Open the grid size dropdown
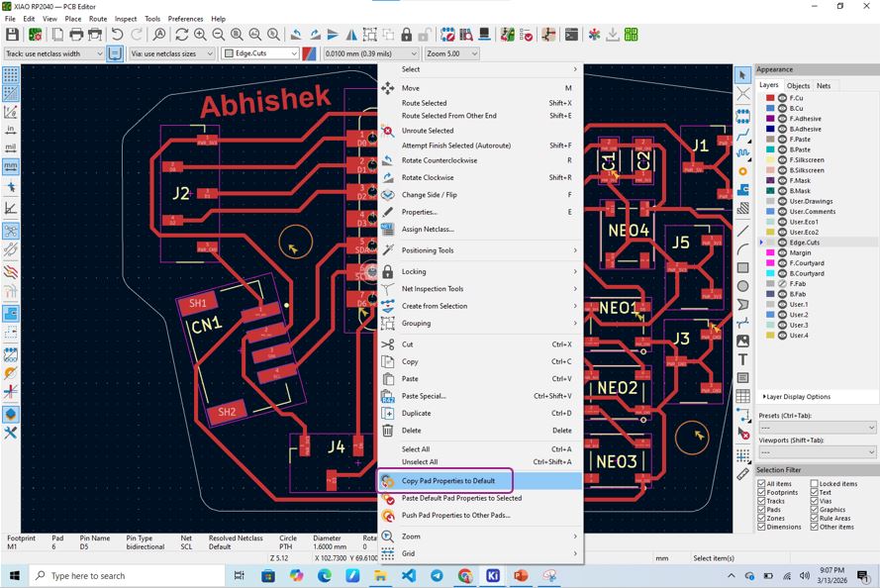880x588 pixels. pos(371,53)
